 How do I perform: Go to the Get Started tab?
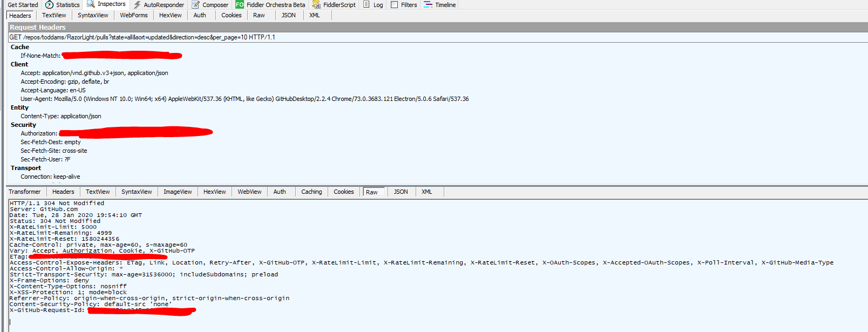pyautogui.click(x=23, y=5)
